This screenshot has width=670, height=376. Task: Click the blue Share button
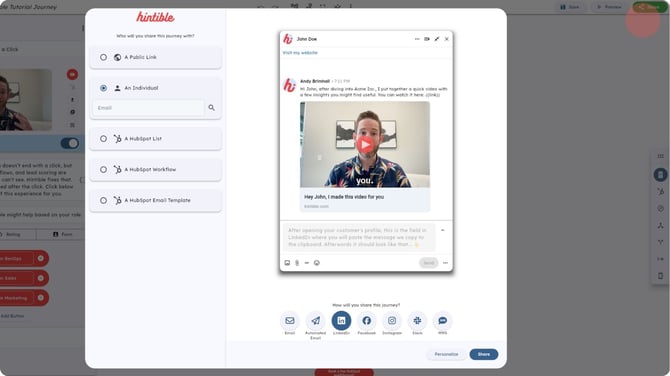484,354
